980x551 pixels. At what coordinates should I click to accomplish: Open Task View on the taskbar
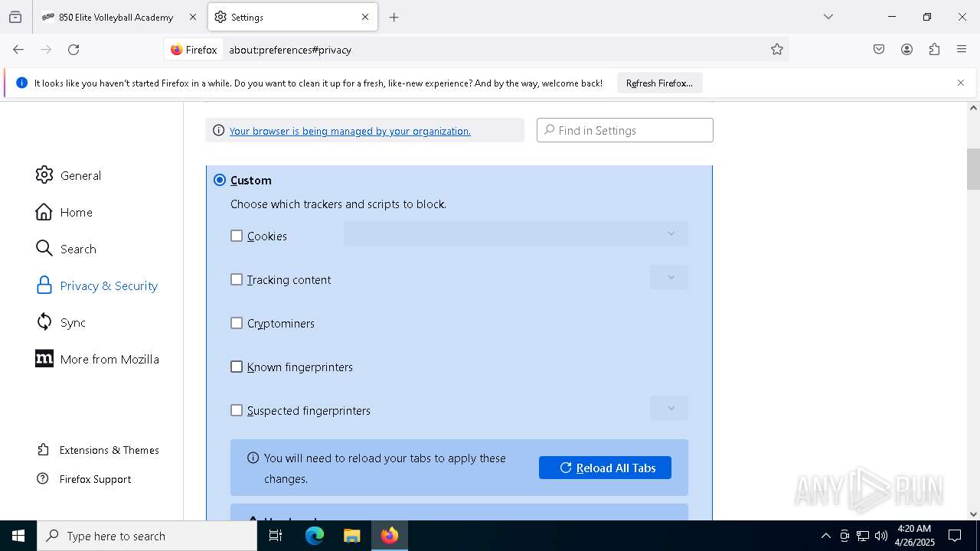pos(276,536)
